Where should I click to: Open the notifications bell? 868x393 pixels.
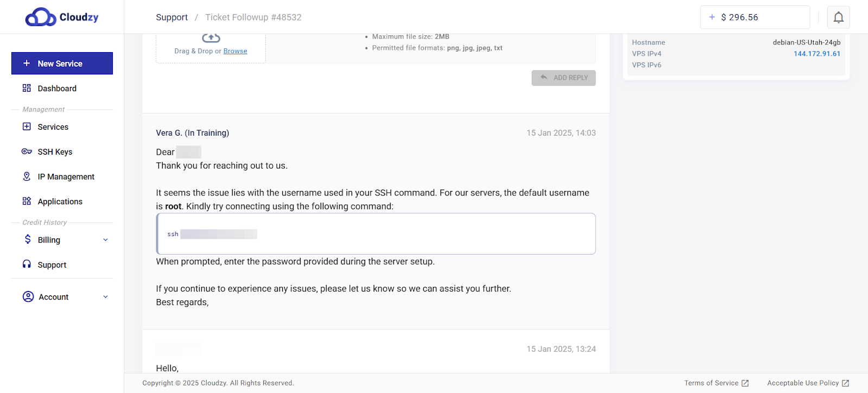838,17
